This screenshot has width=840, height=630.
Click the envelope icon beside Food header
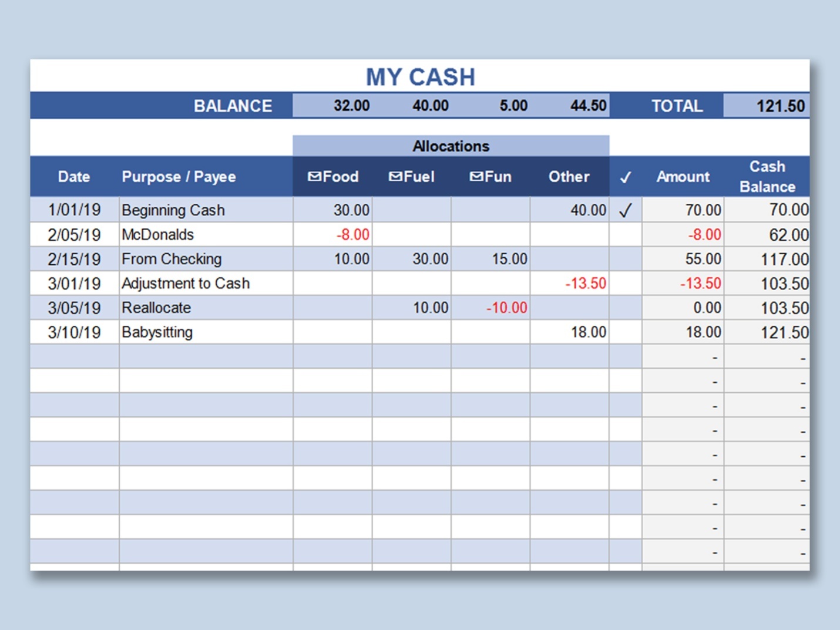click(x=314, y=177)
